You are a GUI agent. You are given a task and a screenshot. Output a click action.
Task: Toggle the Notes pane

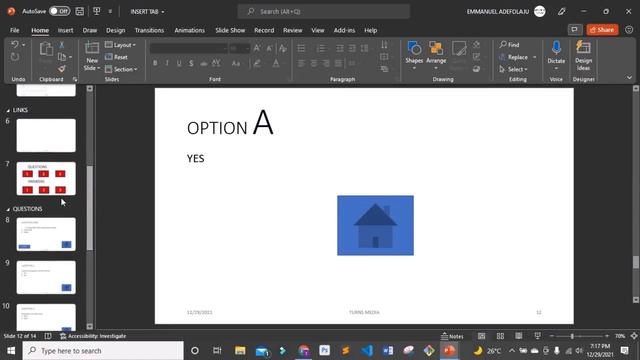(x=452, y=336)
